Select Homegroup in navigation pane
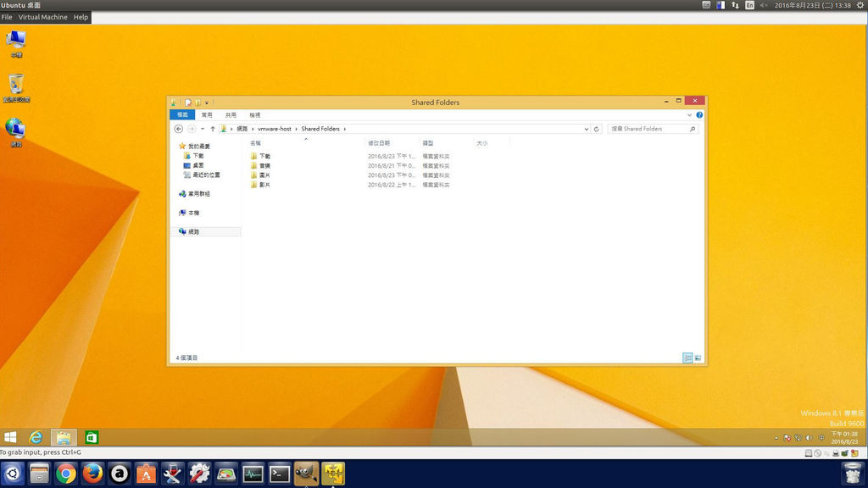 (195, 194)
